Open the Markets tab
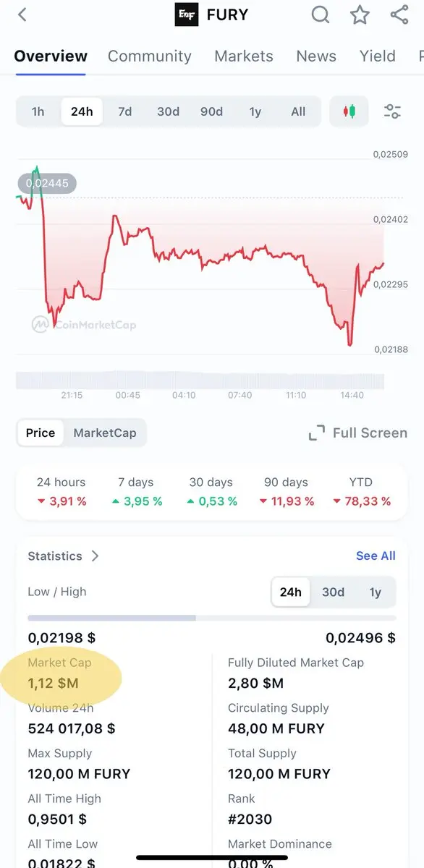The image size is (424, 868). pyautogui.click(x=244, y=56)
